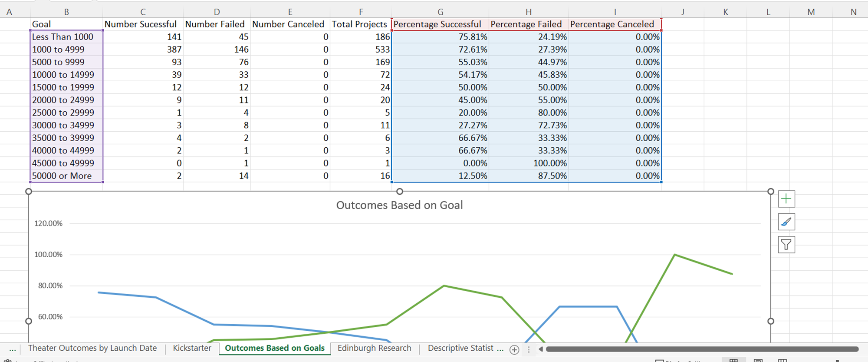Select the chart title Outcomes Based on Goal
Image resolution: width=868 pixels, height=362 pixels.
[399, 205]
